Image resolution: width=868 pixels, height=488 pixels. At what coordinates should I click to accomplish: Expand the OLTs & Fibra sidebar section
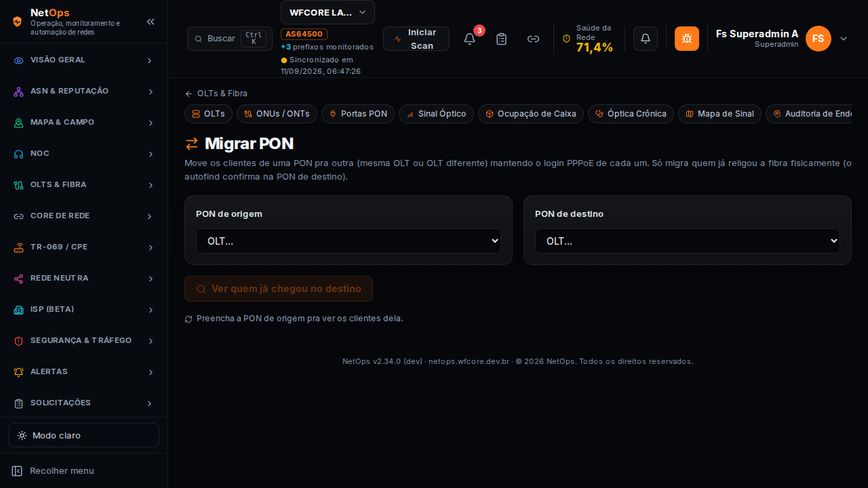(83, 185)
